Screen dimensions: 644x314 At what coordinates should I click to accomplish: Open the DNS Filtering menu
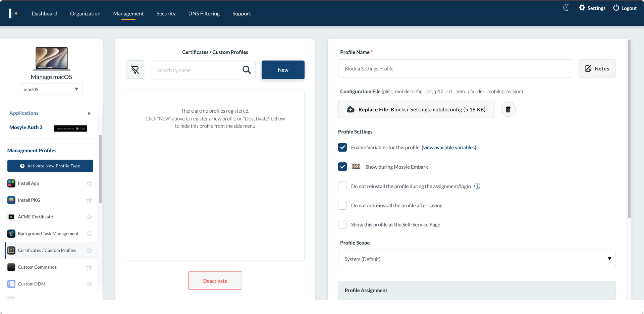(204, 13)
